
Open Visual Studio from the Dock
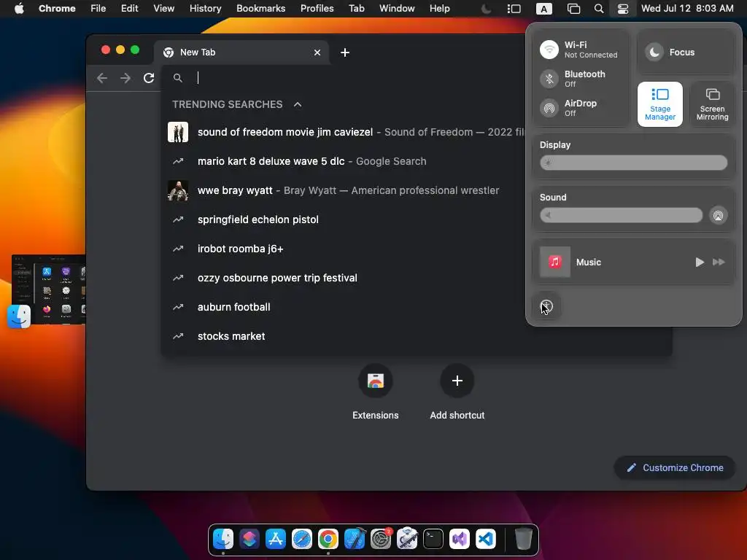pyautogui.click(x=460, y=539)
